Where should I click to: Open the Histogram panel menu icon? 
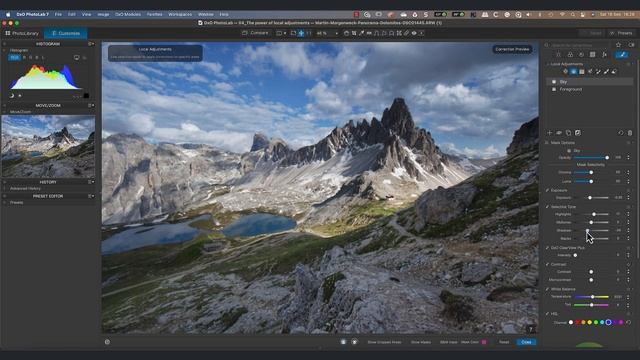point(91,44)
